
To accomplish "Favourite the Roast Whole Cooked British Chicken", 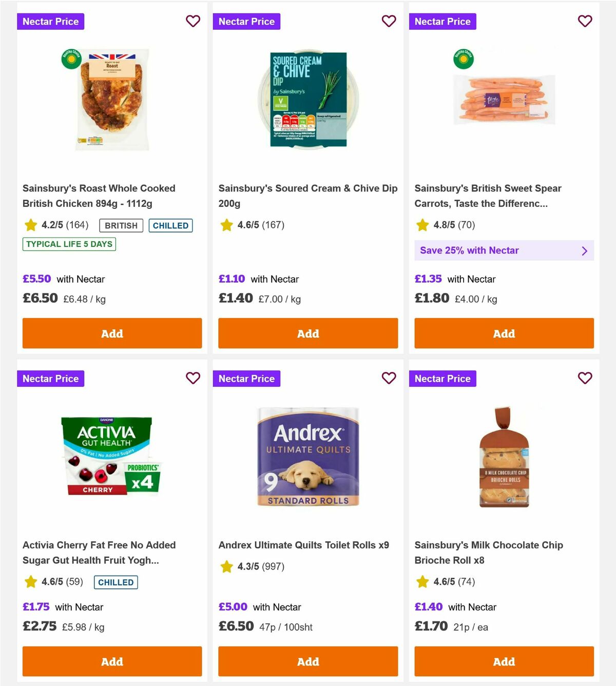I will pos(193,21).
